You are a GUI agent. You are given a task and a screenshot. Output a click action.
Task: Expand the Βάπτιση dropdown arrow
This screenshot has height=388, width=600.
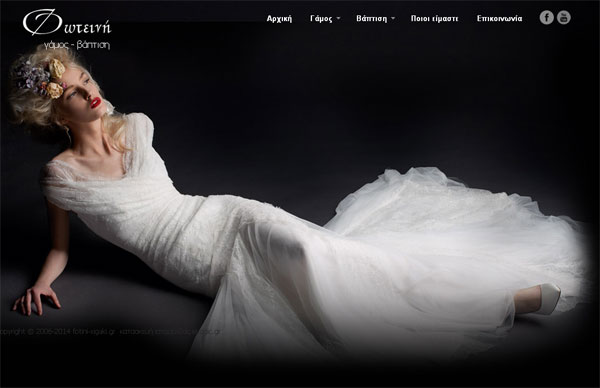click(393, 18)
